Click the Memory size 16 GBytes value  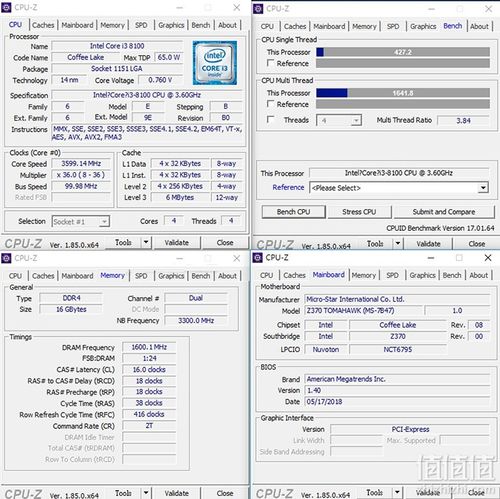[71, 309]
